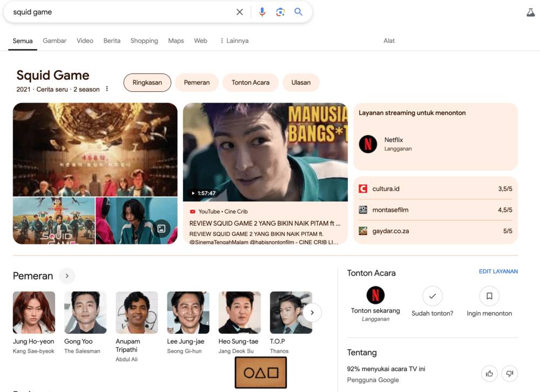Screen dimensions: 540x392
Task: Open the Lainnya more tabs menu
Action: coord(234,40)
